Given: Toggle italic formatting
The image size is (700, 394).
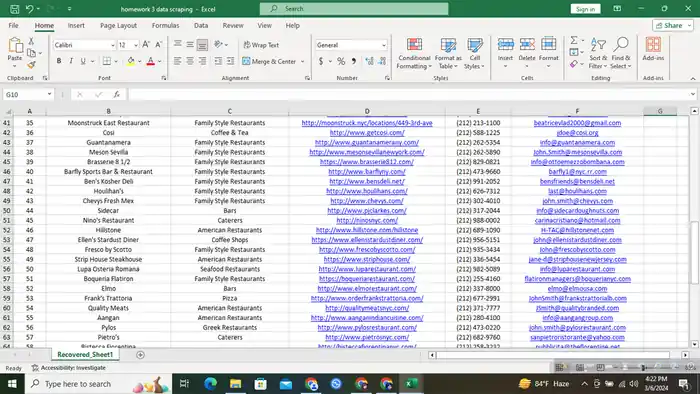Looking at the screenshot, I should (x=71, y=61).
